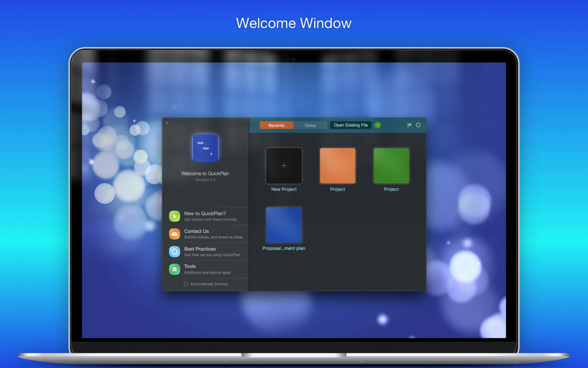This screenshot has height=368, width=588.
Task: Close the welcome window with the X
Action: coord(167,123)
